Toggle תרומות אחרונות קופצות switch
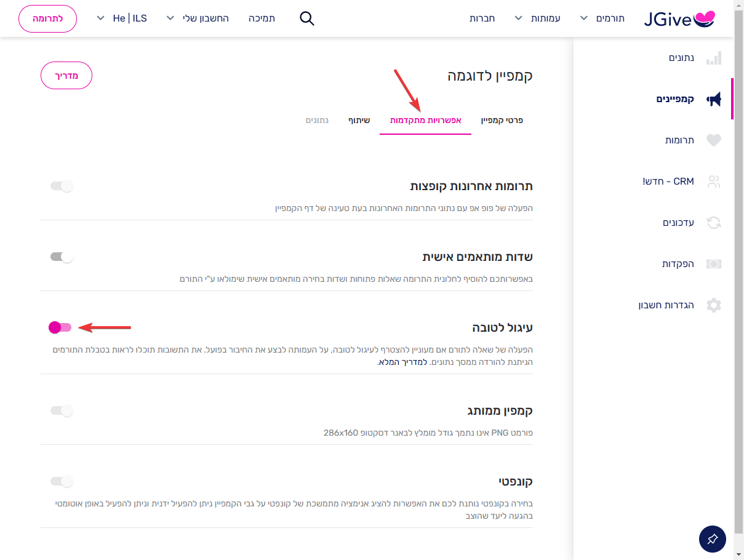The image size is (744, 560). click(62, 186)
